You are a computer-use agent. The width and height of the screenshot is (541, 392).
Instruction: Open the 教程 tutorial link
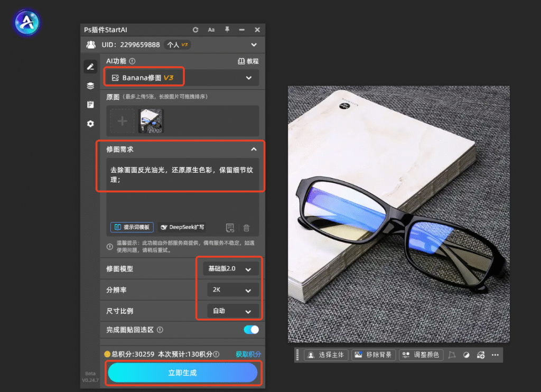coord(248,61)
